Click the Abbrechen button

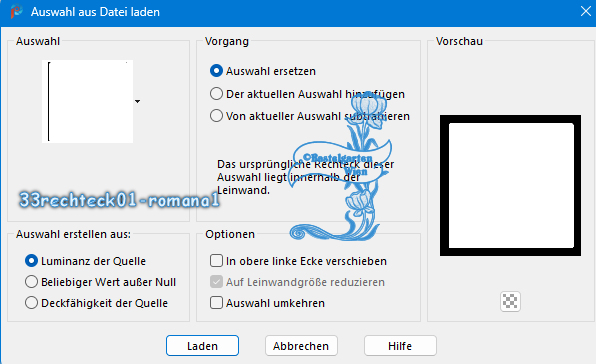(301, 346)
